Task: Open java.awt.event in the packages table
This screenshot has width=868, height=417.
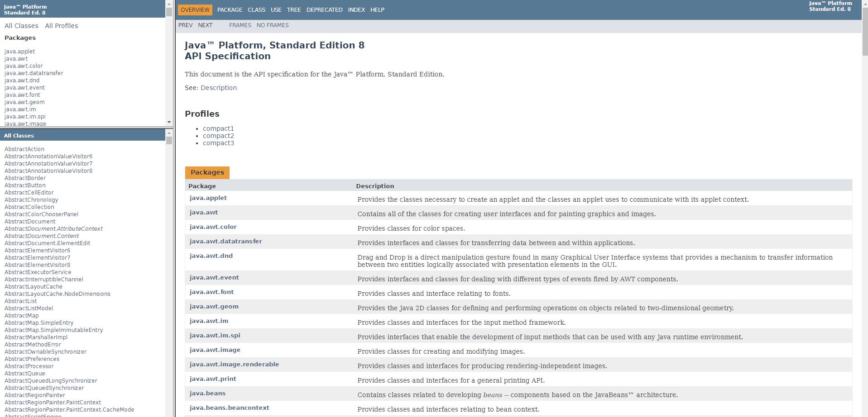Action: click(214, 278)
